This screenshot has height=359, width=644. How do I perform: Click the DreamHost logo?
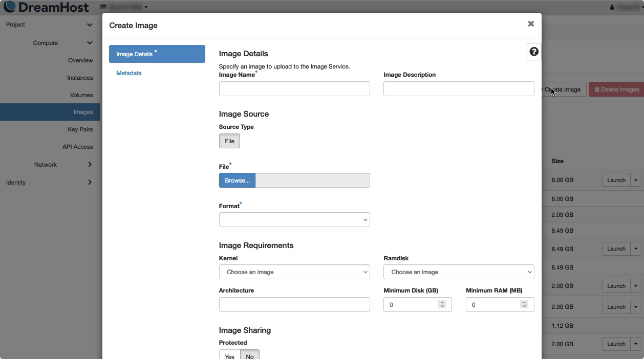tap(46, 7)
